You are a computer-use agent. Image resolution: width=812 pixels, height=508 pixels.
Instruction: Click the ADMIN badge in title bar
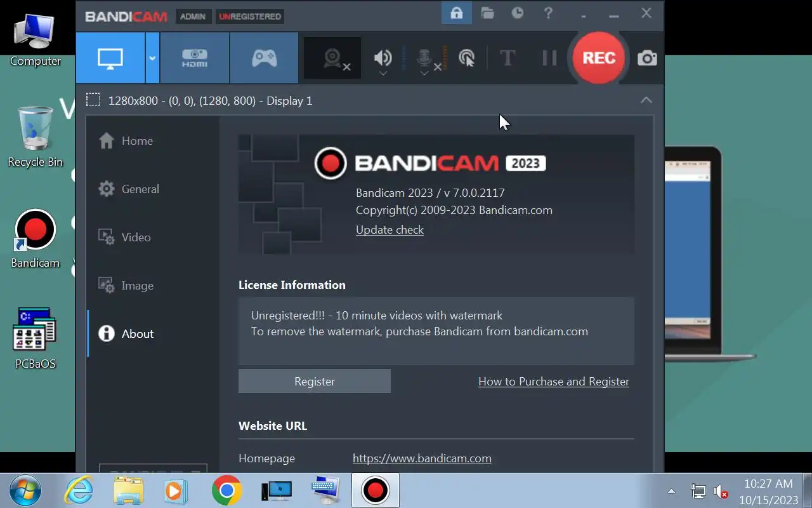coord(193,17)
